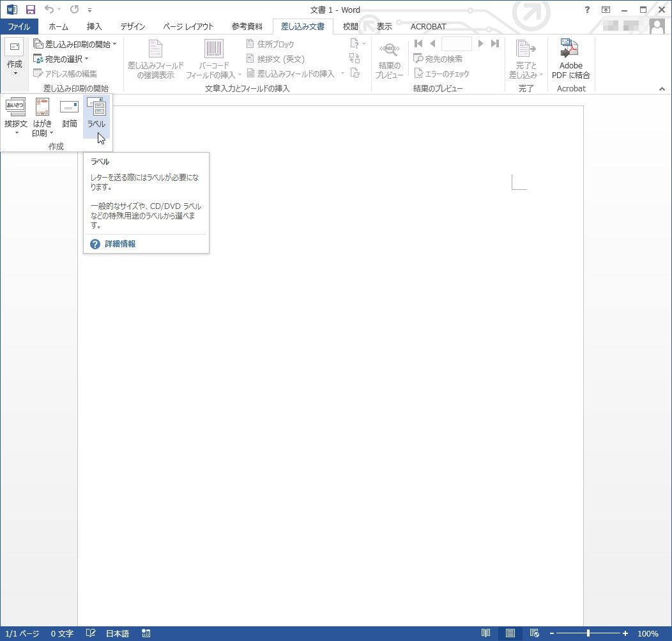Click the ラベル (Labels) button
This screenshot has width=672, height=641.
click(x=96, y=116)
